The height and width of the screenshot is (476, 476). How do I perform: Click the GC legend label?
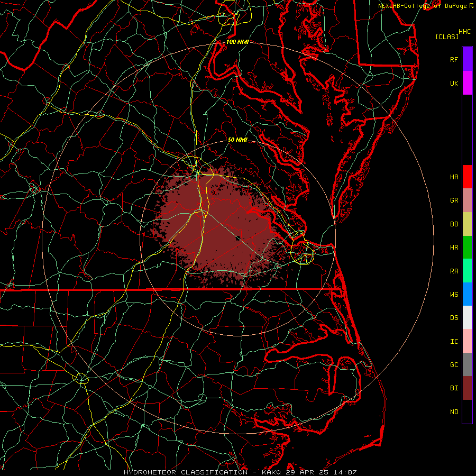[x=454, y=365]
